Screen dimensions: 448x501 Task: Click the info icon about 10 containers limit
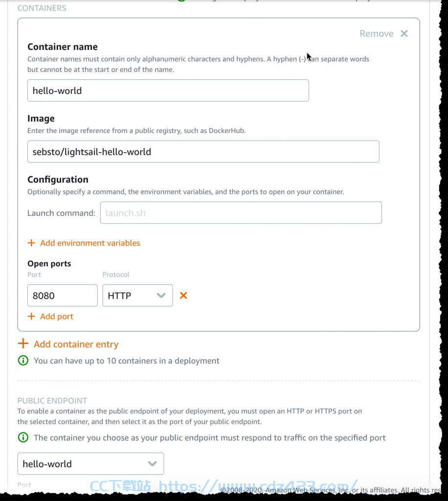(x=23, y=361)
